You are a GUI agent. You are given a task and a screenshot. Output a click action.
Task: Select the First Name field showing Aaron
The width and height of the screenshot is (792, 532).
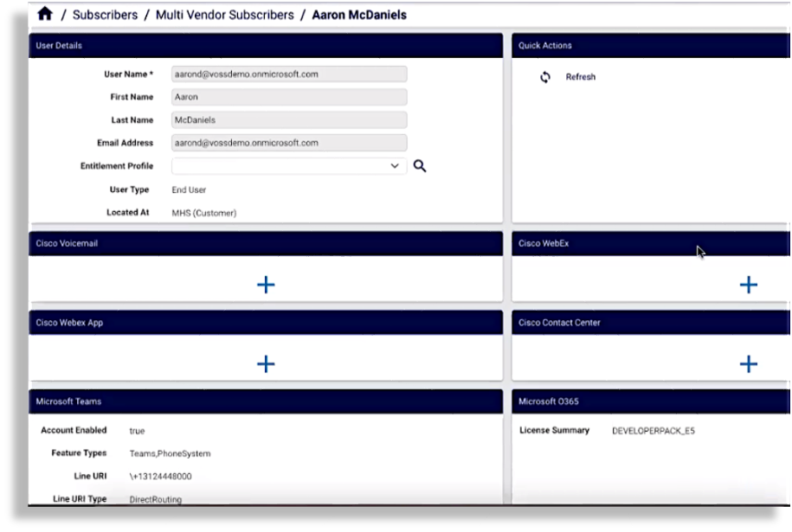(289, 96)
